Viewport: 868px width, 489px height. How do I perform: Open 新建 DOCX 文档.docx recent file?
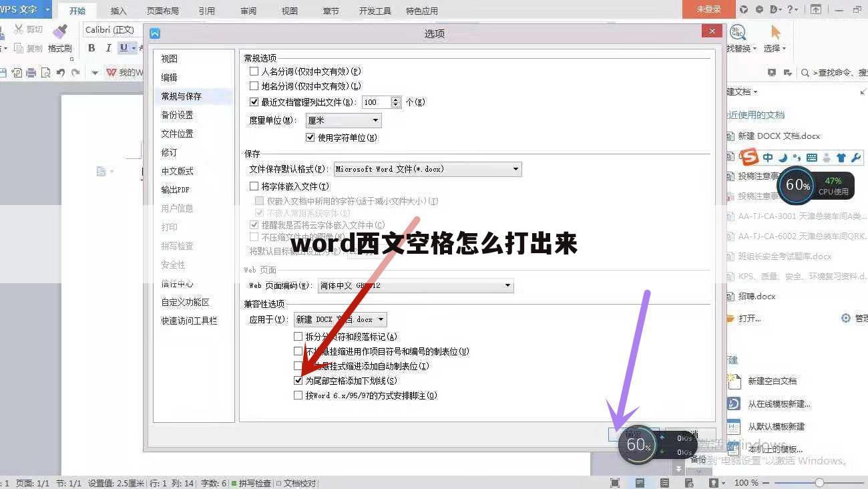point(779,136)
